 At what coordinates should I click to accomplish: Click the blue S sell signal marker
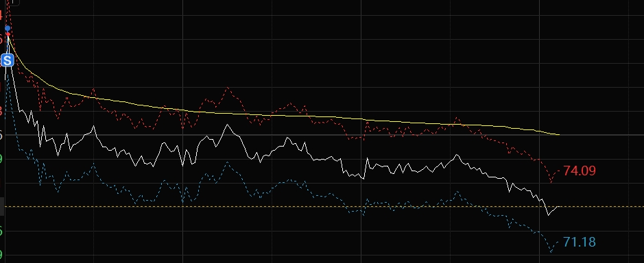[x=8, y=61]
